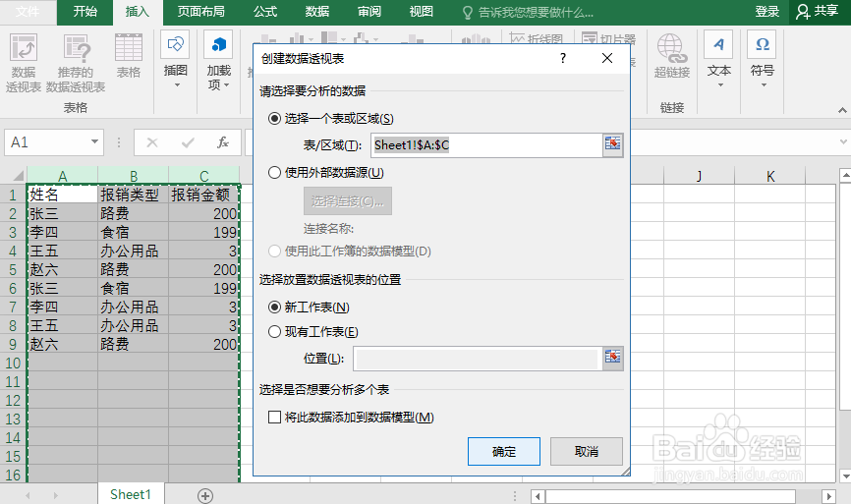851x504 pixels.
Task: Click the Tell me lightbulb search box
Action: tap(528, 13)
